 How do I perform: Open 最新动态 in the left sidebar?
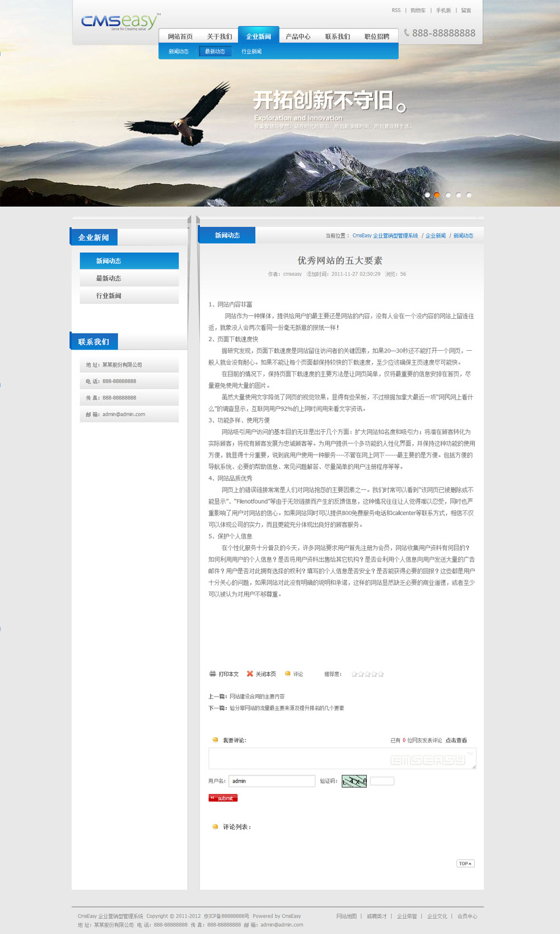[109, 278]
